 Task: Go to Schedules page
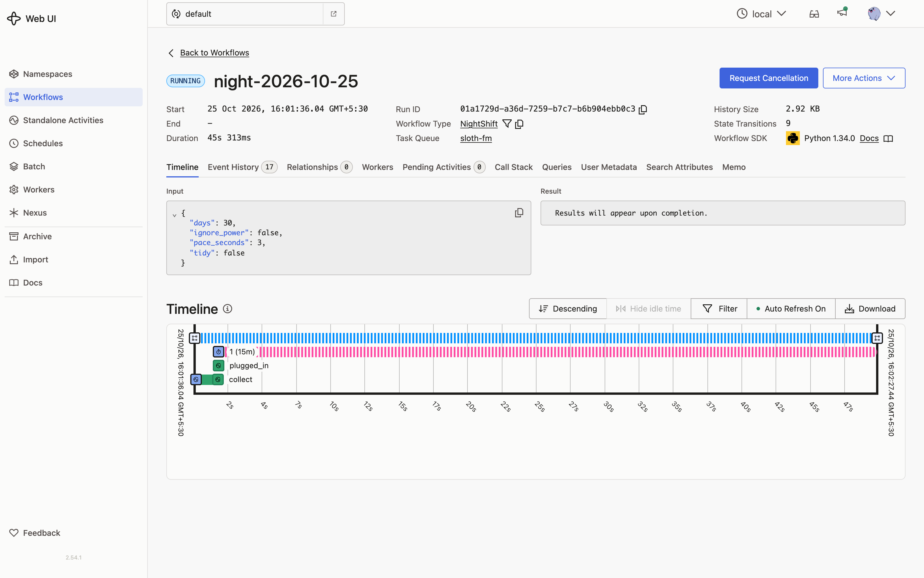(x=73, y=143)
